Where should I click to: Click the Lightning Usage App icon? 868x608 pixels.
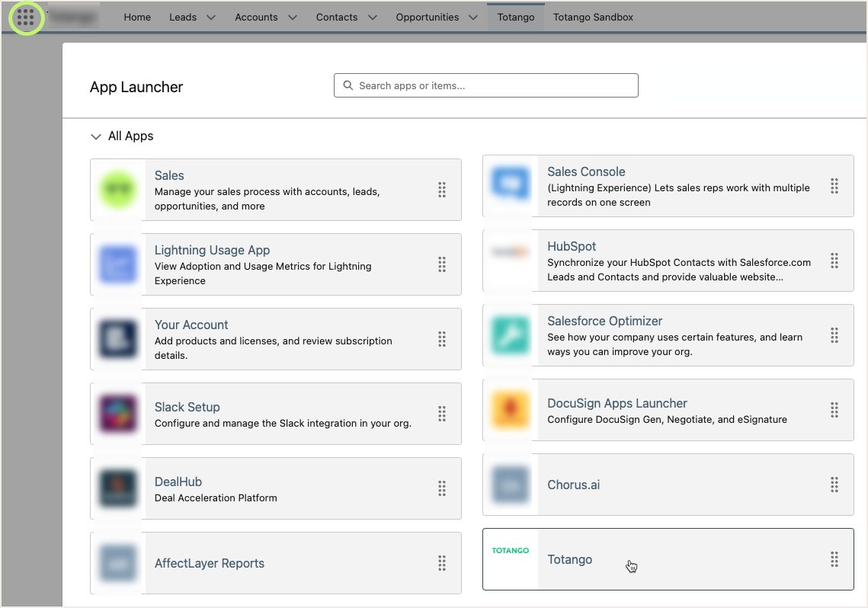pos(117,264)
